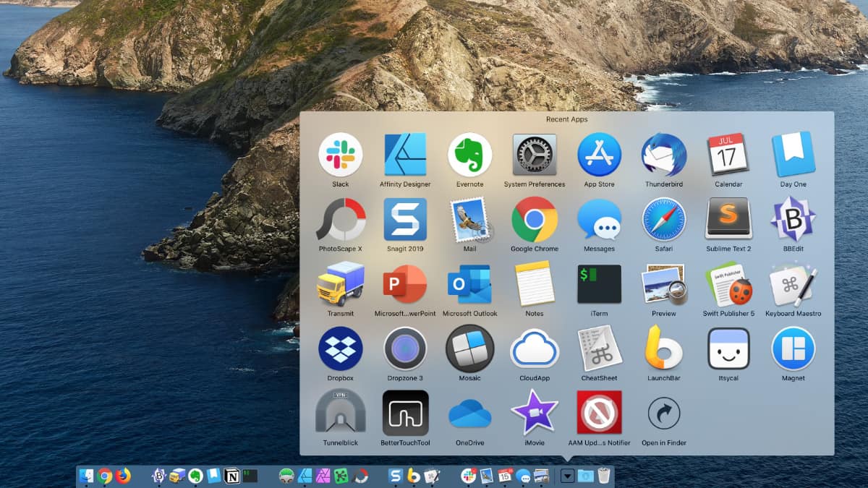This screenshot has width=868, height=488.
Task: Open AAM Updates Notifier
Action: (x=599, y=413)
